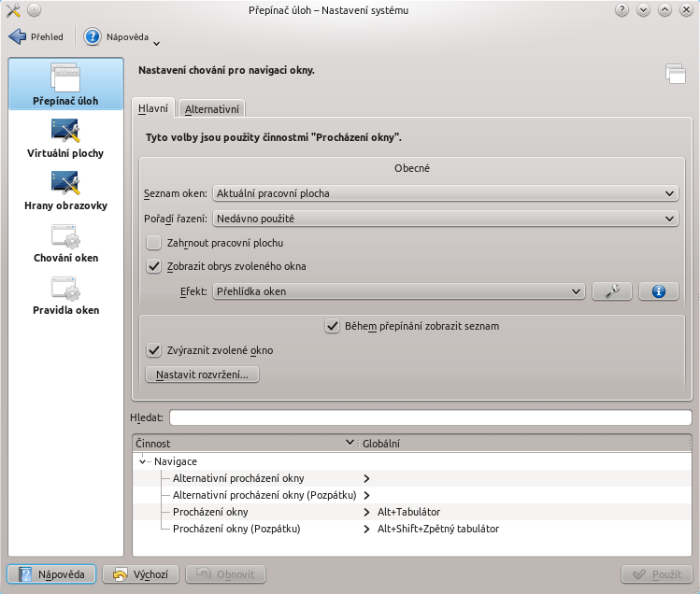This screenshot has height=594, width=700.
Task: Enable Zahrnout pracovní plochu checkbox
Action: (153, 243)
